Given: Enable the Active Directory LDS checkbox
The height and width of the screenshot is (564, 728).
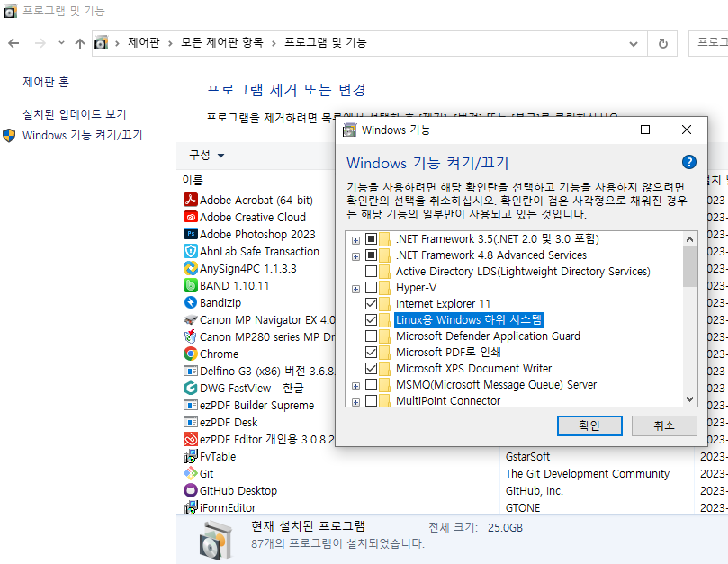Looking at the screenshot, I should tap(371, 271).
